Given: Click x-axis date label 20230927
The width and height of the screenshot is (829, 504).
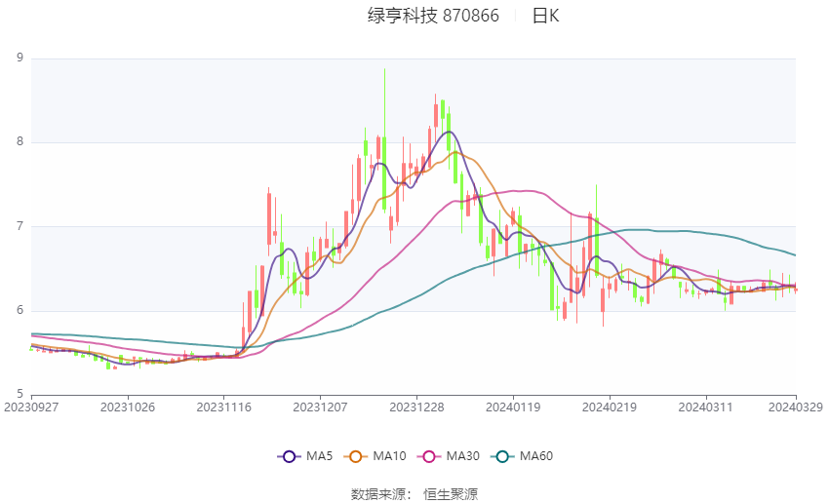Looking at the screenshot, I should coord(31,407).
